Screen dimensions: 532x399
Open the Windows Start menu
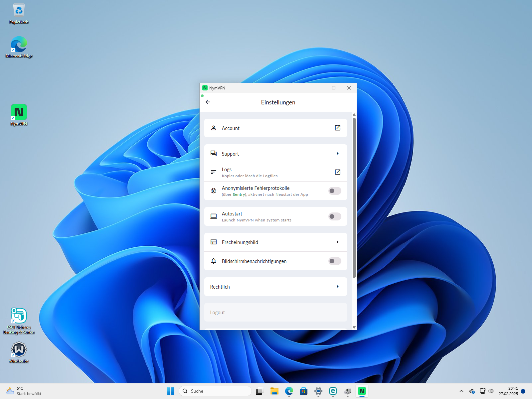click(x=170, y=391)
